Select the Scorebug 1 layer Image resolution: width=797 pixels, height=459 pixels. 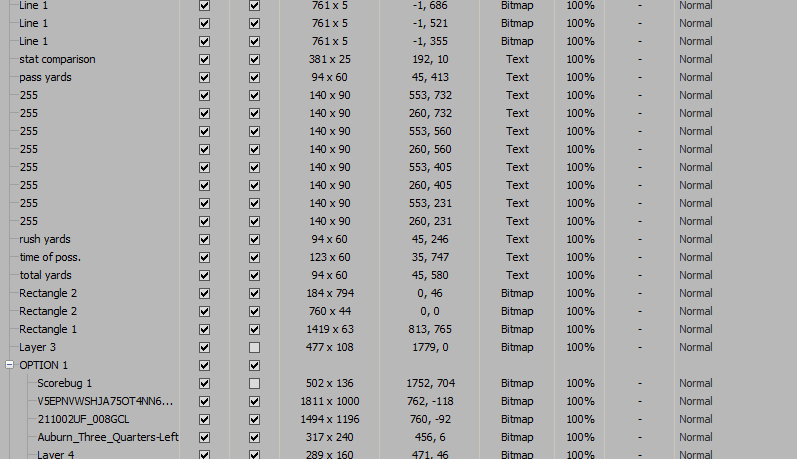[64, 383]
